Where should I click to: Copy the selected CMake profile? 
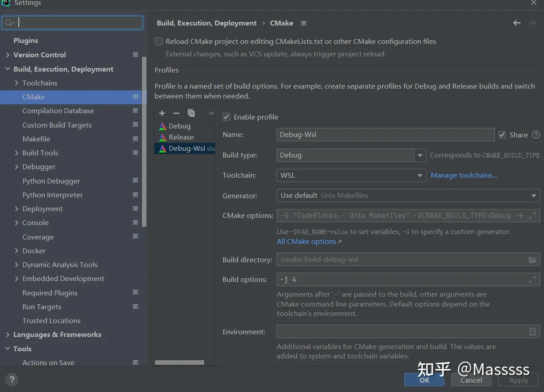point(191,113)
